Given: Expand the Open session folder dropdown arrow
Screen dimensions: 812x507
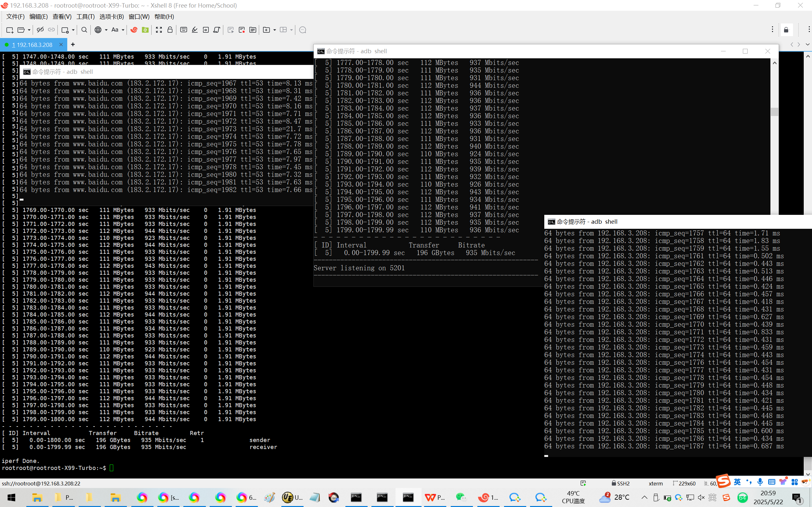Looking at the screenshot, I should (29, 30).
